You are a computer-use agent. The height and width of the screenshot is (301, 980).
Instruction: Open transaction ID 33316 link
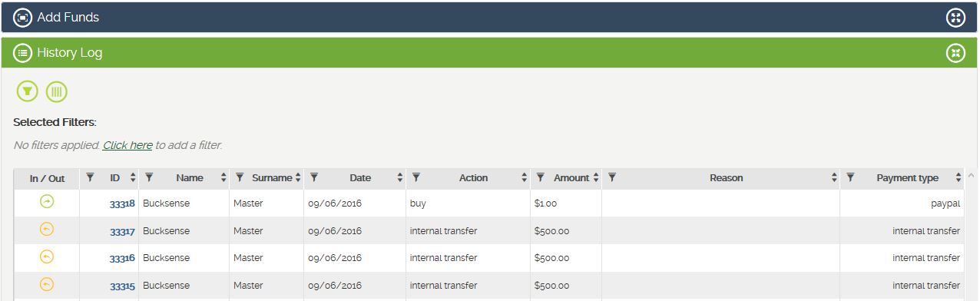[x=122, y=259]
